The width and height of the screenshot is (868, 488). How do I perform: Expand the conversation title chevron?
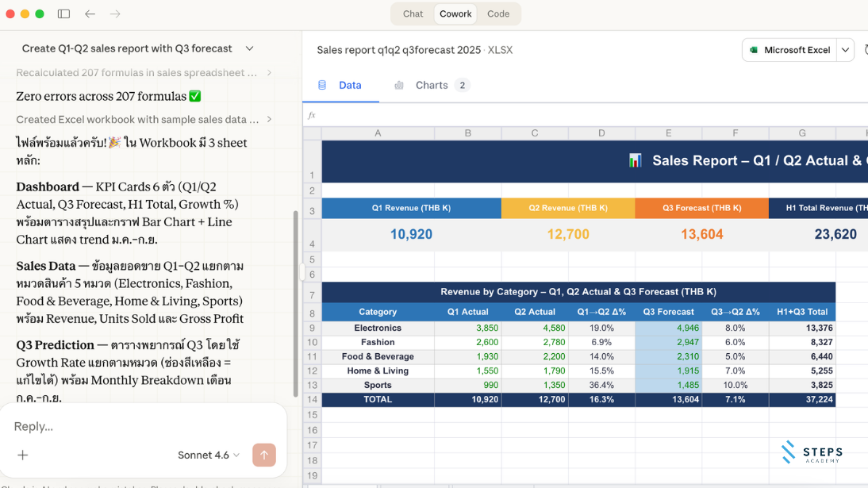tap(249, 48)
